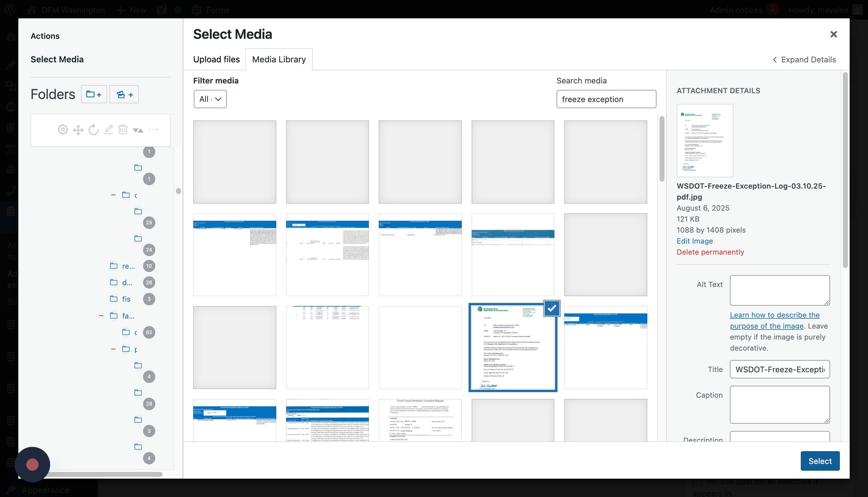Click the move folder arrows icon
Screen dimensions: 868x497
(x=78, y=130)
